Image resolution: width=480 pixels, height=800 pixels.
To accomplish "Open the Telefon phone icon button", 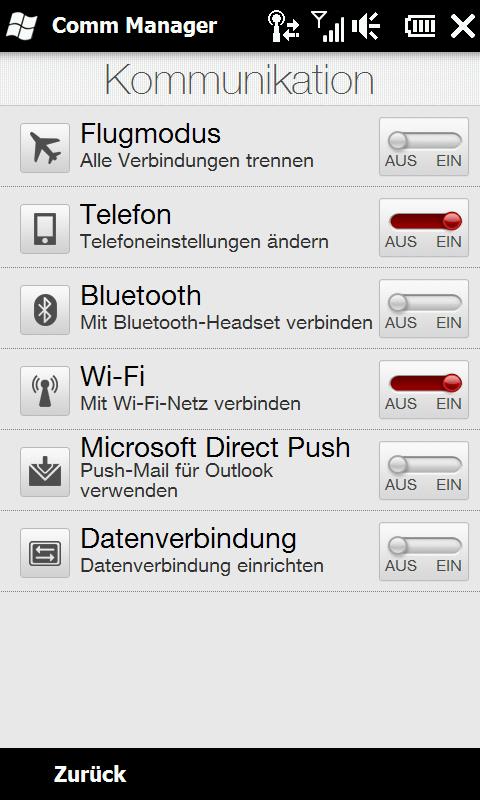I will click(x=45, y=229).
